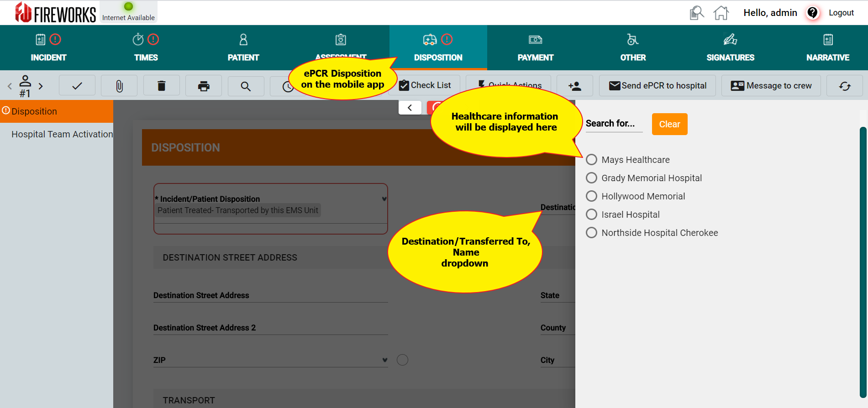
Task: Expand the ZIP dropdown arrow
Action: (385, 360)
